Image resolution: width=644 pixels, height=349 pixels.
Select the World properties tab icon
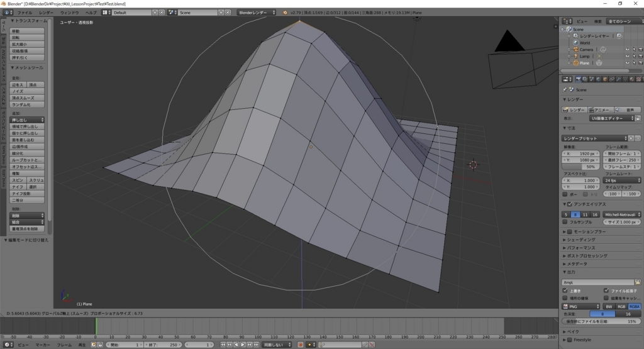tap(599, 79)
